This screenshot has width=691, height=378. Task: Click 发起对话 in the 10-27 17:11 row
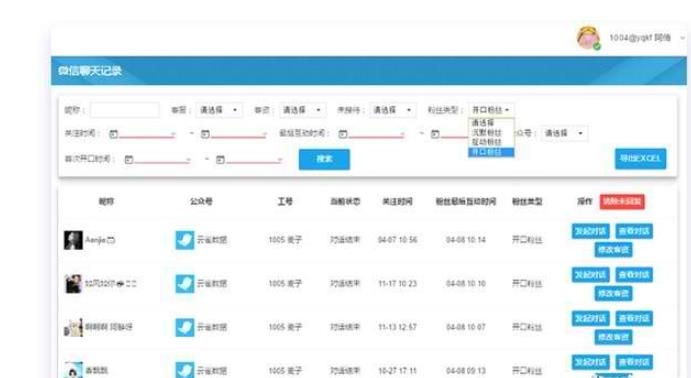click(591, 362)
